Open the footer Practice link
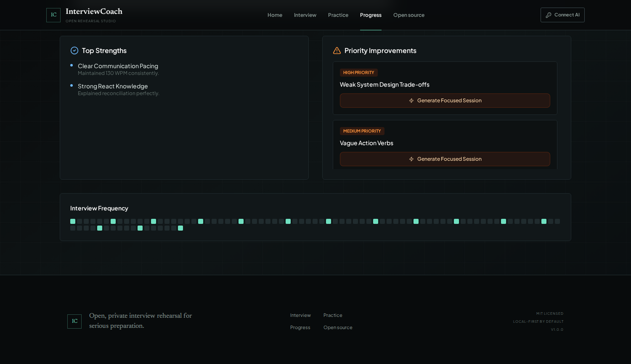Screen dimensions: 631x364 coord(333,315)
